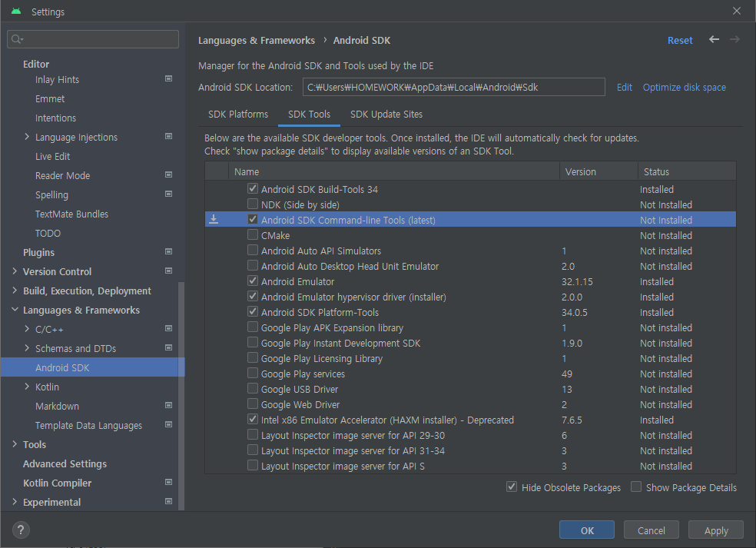
Task: Enable the CMake checkbox
Action: tap(253, 235)
